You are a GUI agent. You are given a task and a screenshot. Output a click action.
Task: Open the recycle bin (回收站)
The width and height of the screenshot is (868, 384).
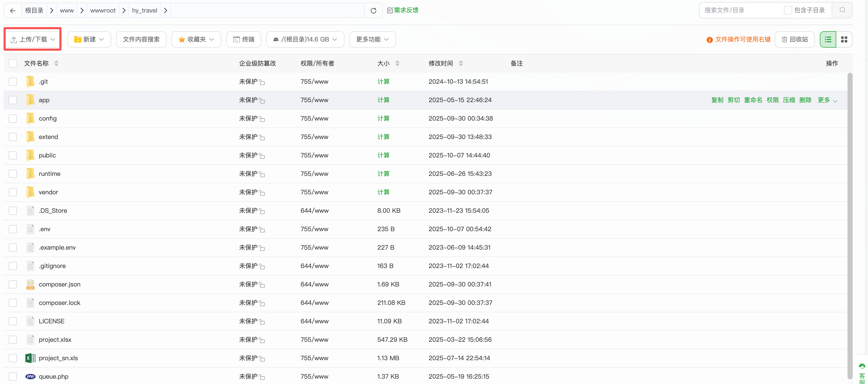pyautogui.click(x=795, y=39)
